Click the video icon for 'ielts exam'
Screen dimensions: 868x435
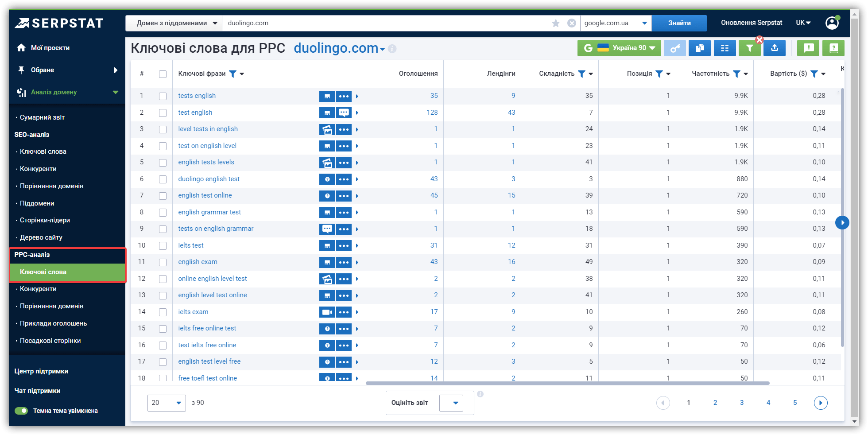tap(327, 312)
